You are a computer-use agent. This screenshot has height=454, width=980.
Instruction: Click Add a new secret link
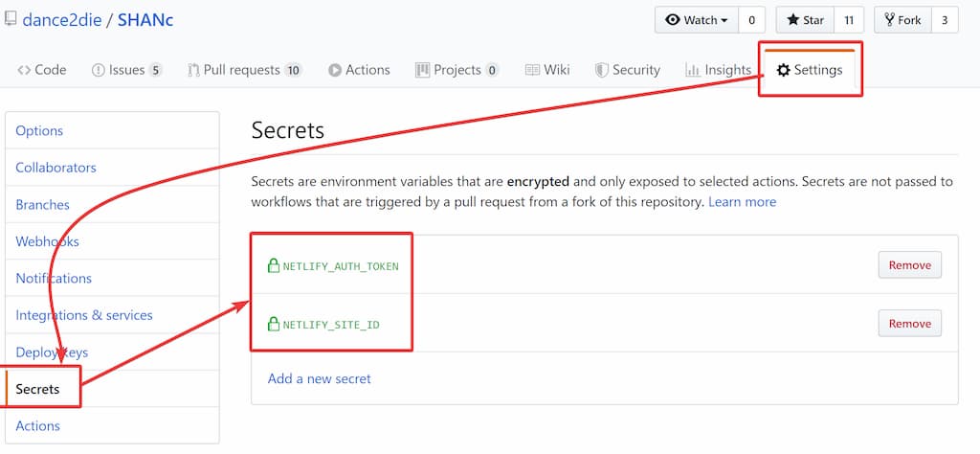pyautogui.click(x=319, y=378)
